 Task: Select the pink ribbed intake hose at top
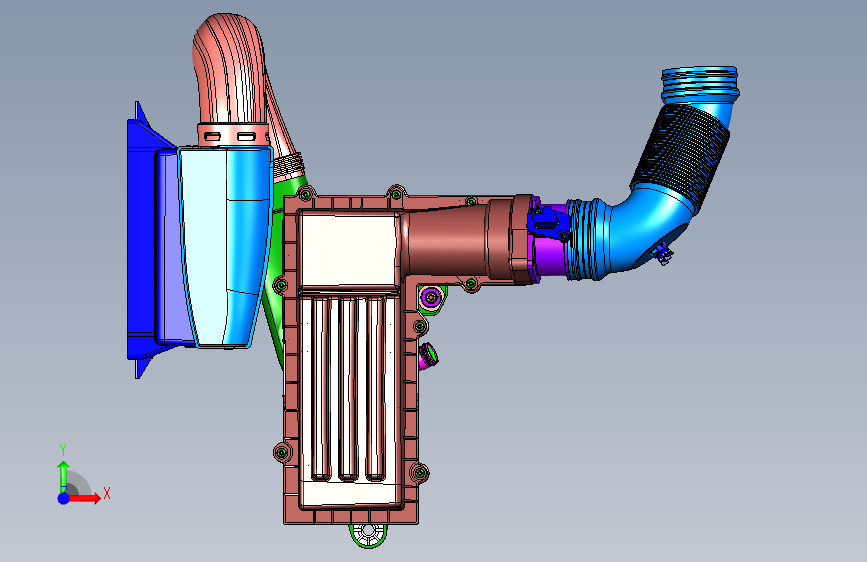(x=229, y=69)
